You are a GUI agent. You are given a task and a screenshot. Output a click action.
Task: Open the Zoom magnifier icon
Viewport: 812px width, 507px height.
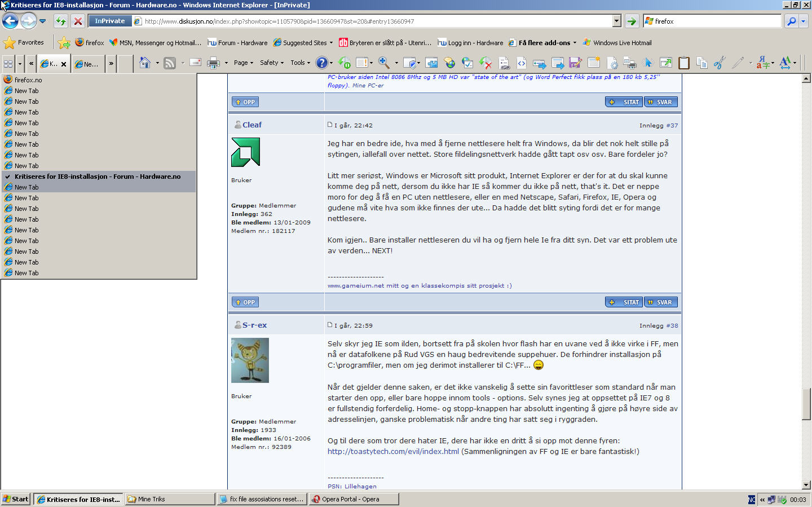pyautogui.click(x=384, y=63)
